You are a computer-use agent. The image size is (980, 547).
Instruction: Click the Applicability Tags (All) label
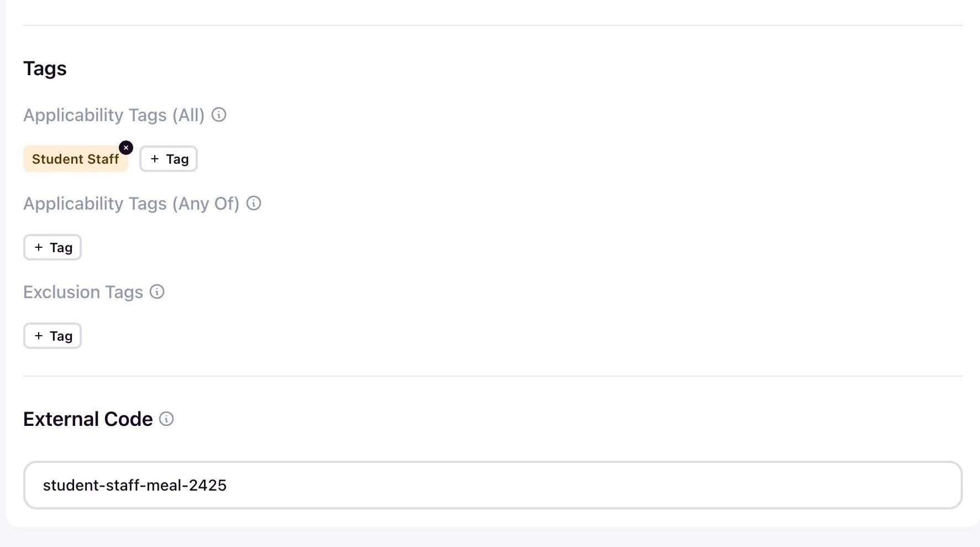pyautogui.click(x=114, y=115)
